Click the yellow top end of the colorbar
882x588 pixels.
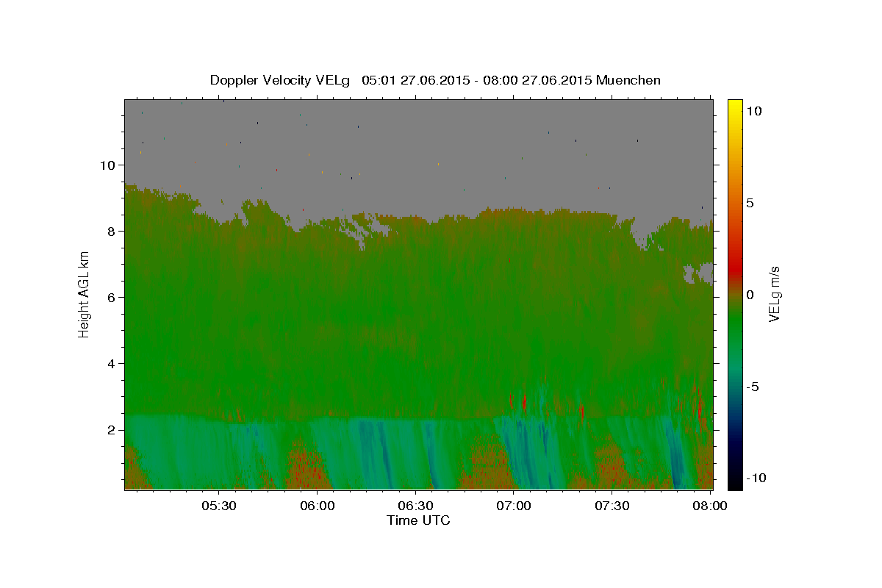tap(735, 104)
